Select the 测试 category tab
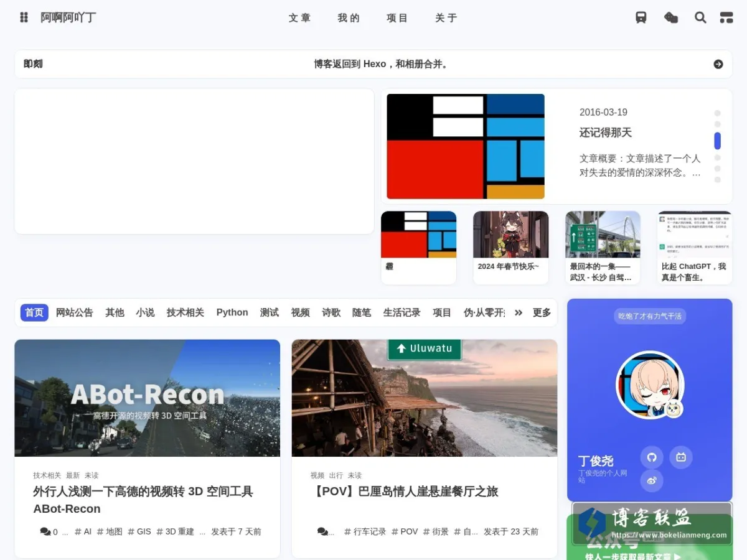Screen dimensions: 747x560 [270, 312]
